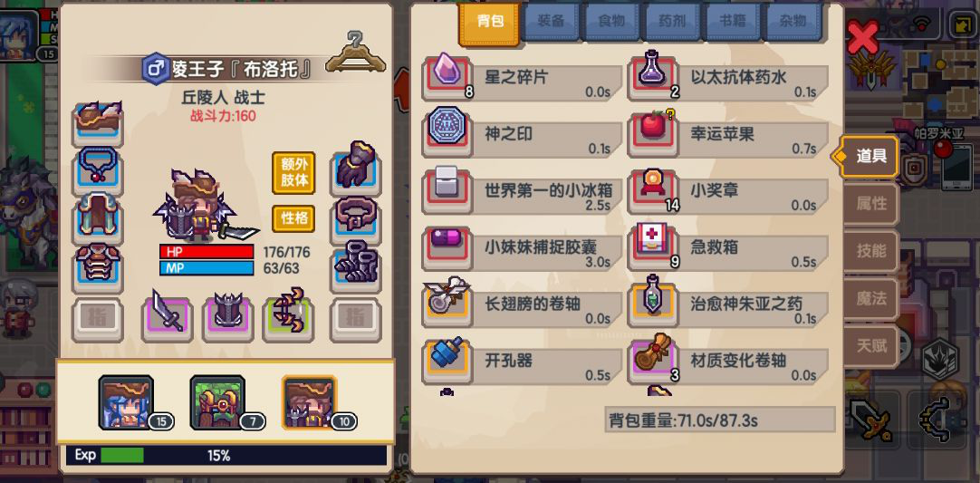Select the level 7 green party member portrait
980x483 pixels.
pos(217,402)
